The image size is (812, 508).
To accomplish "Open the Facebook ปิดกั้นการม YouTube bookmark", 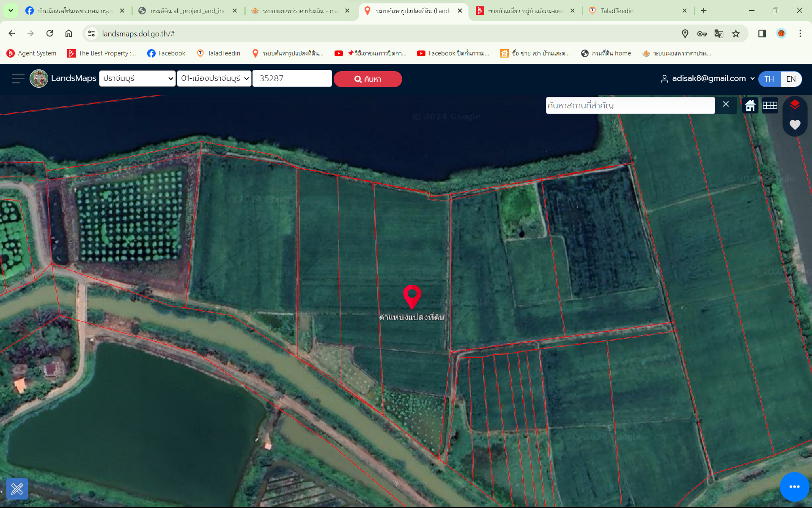I will [453, 53].
